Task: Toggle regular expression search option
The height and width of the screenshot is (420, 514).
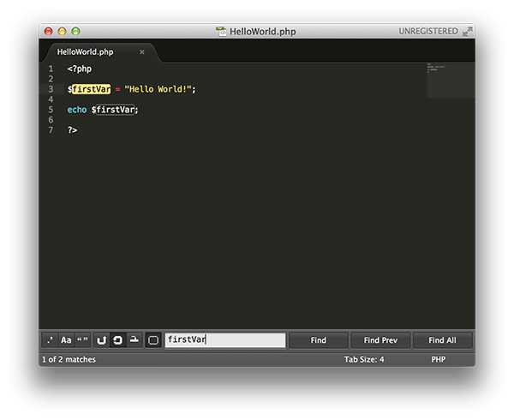Action: (x=51, y=340)
